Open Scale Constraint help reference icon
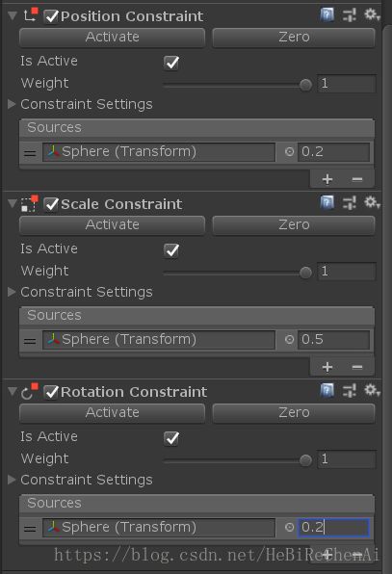Viewport: 392px width, 574px height. (327, 203)
